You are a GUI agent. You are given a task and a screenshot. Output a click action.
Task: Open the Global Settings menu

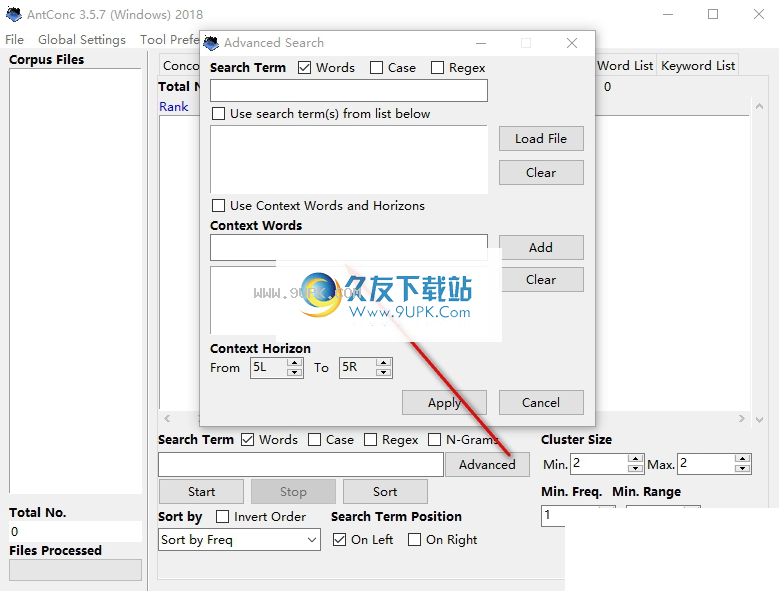click(x=82, y=40)
